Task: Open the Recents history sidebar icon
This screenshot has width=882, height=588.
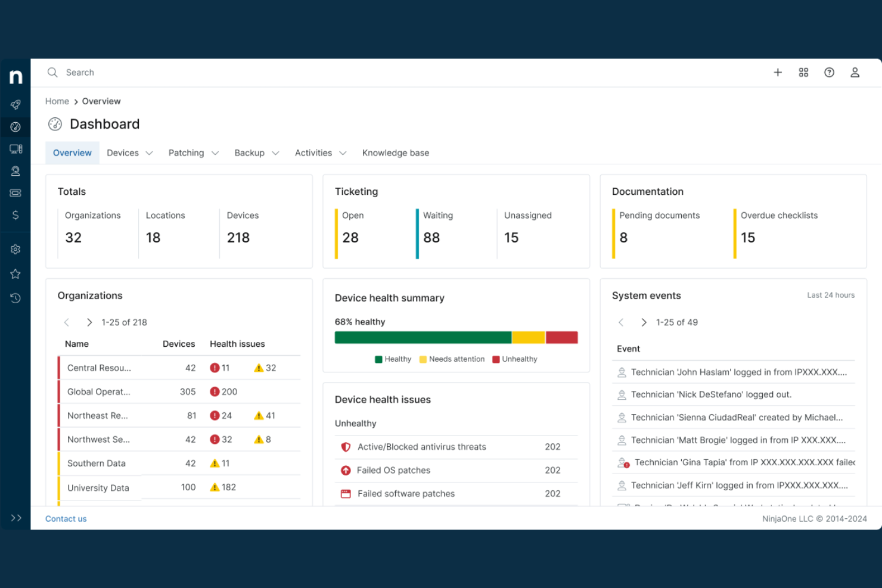Action: click(x=15, y=298)
